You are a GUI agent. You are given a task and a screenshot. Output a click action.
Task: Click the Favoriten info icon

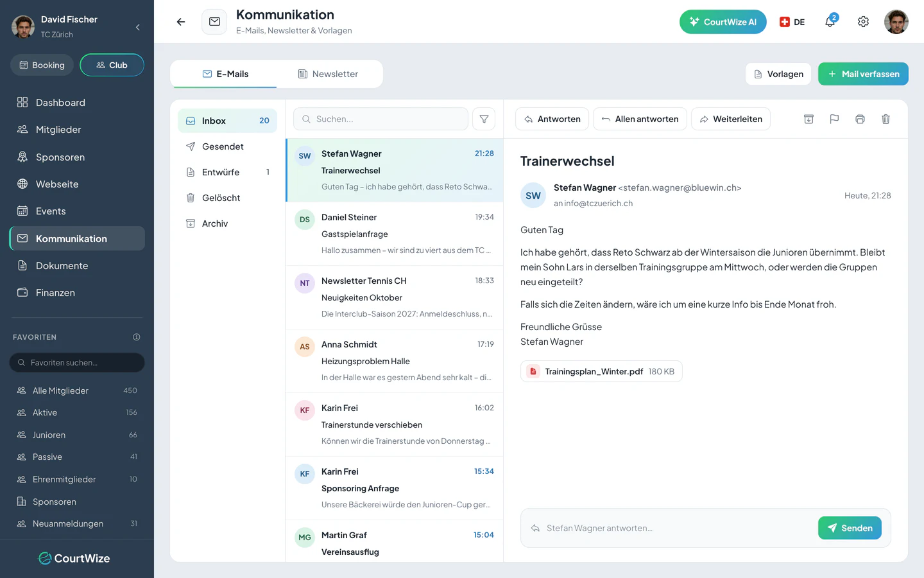pos(136,337)
